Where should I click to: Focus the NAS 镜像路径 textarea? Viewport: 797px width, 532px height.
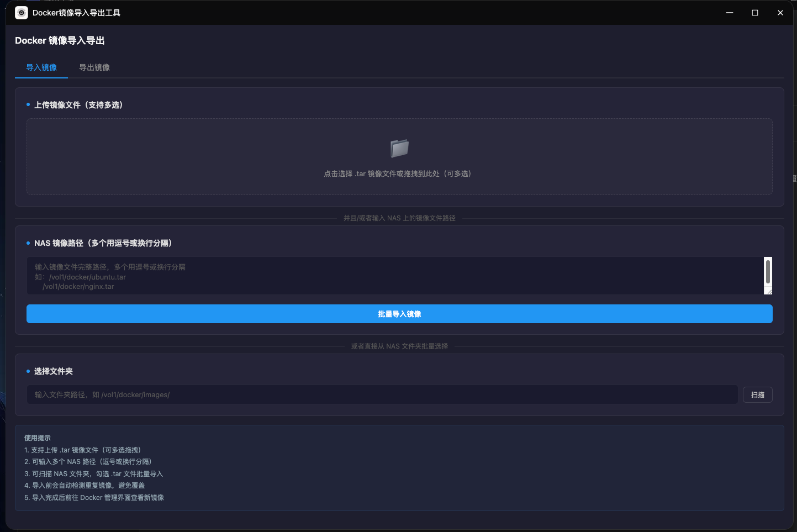click(x=395, y=276)
